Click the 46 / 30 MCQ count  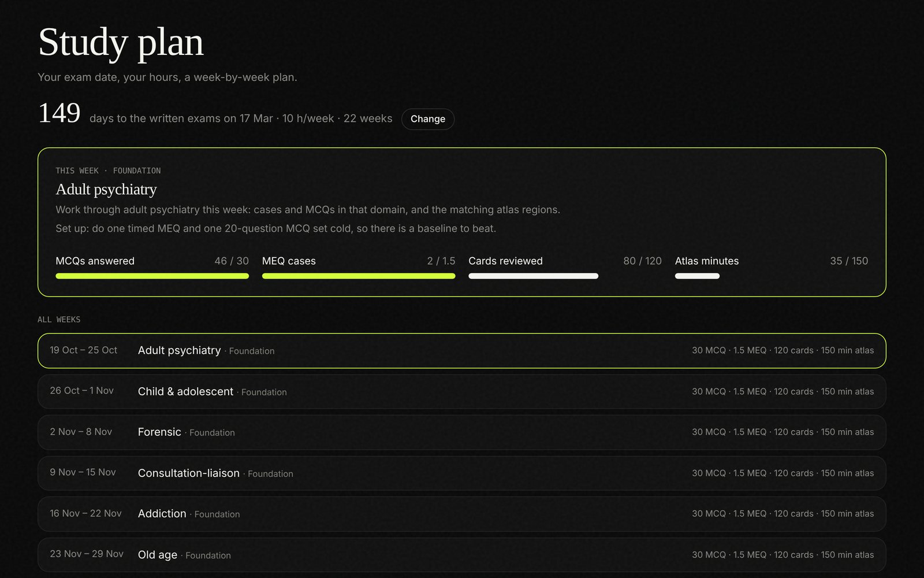pyautogui.click(x=232, y=261)
